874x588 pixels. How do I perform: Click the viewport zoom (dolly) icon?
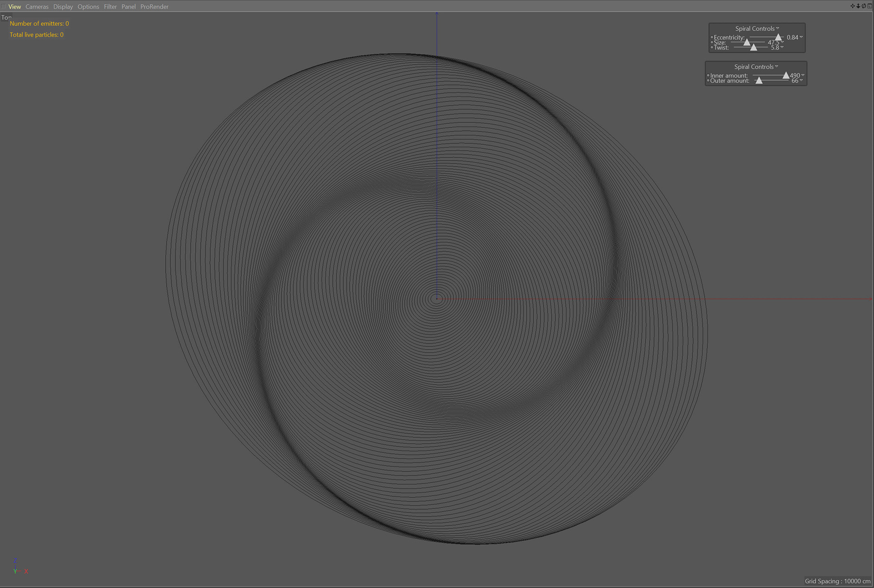click(858, 6)
